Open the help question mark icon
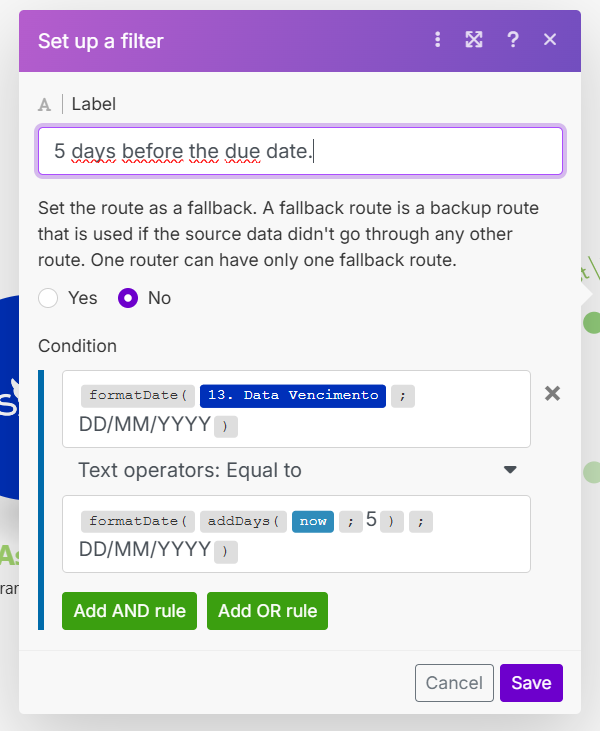Image resolution: width=600 pixels, height=731 pixels. click(513, 40)
